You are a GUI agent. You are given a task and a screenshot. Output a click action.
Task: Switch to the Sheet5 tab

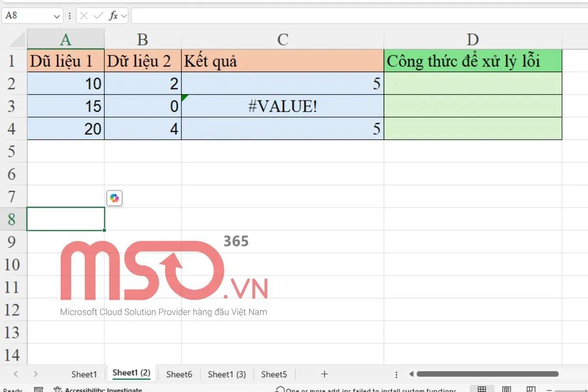pos(273,374)
